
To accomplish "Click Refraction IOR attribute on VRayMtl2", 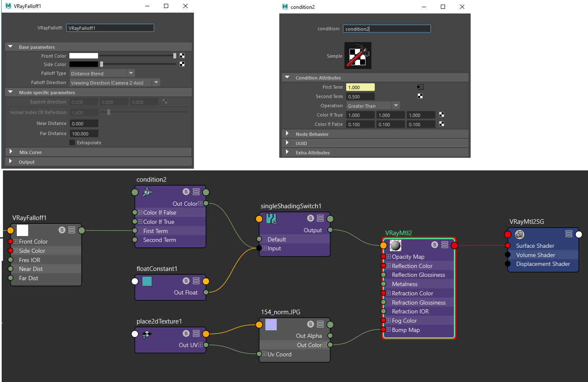I will click(x=411, y=311).
